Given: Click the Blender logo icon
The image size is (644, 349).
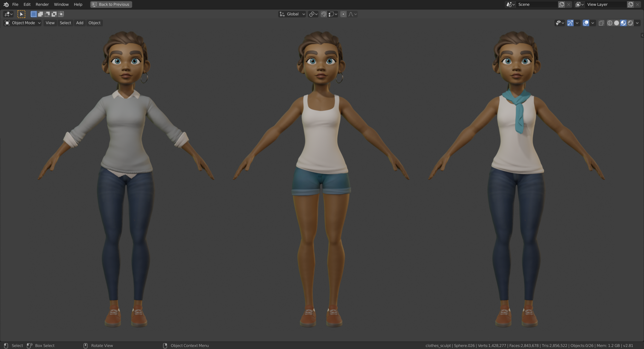Looking at the screenshot, I should 6,4.
